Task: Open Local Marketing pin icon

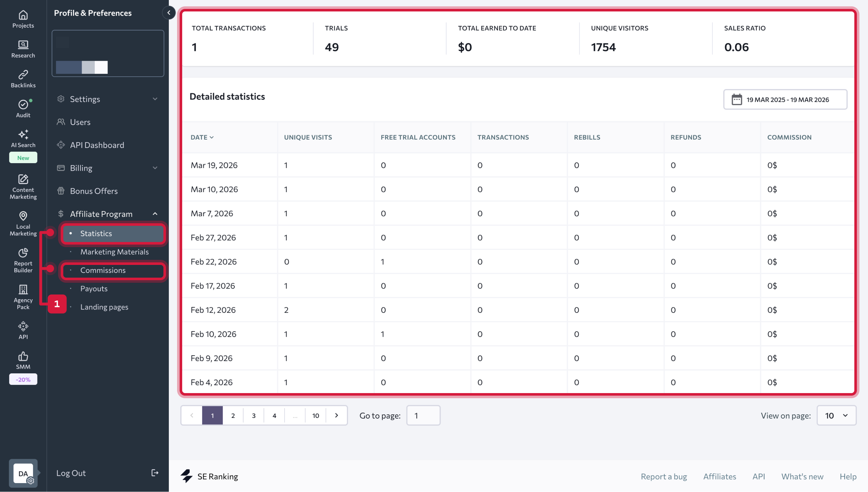Action: pos(23,216)
